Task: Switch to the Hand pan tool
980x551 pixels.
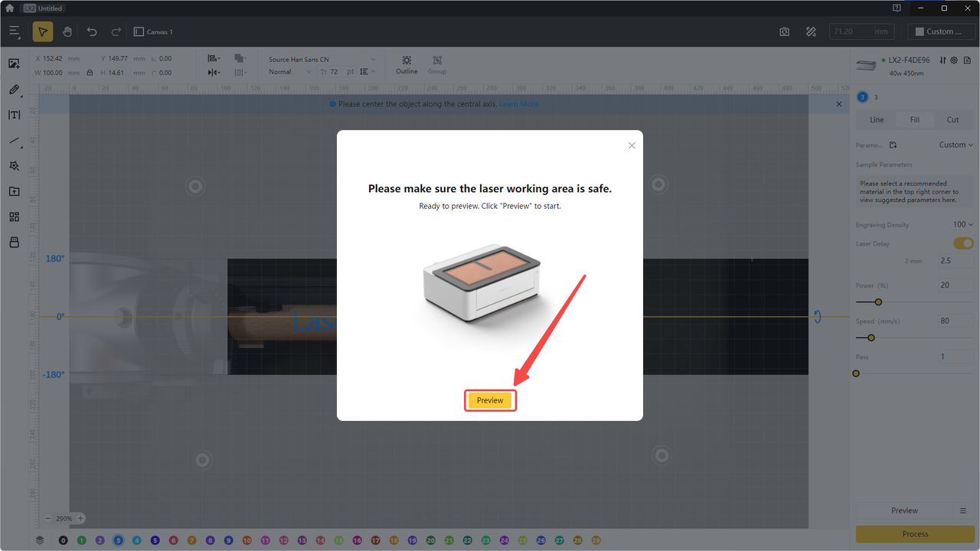Action: pyautogui.click(x=67, y=31)
